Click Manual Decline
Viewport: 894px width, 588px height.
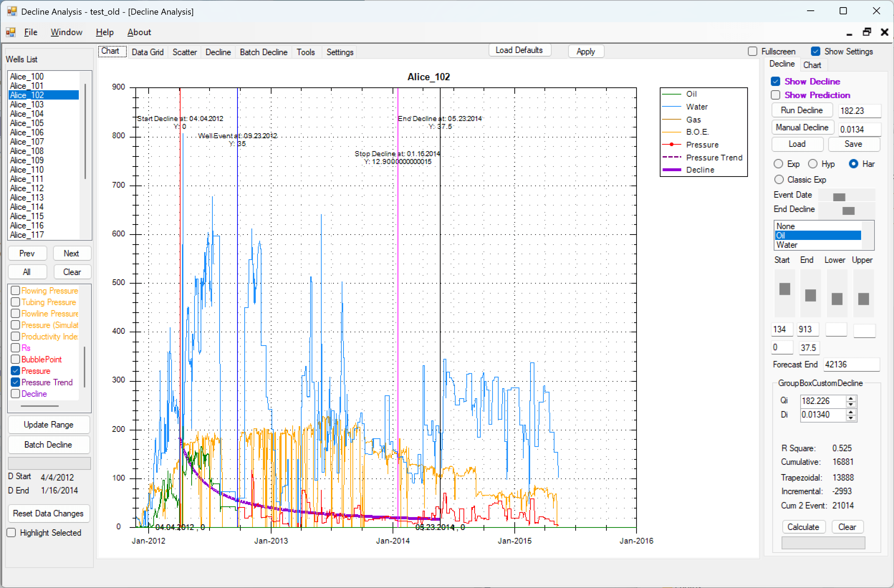pos(802,128)
